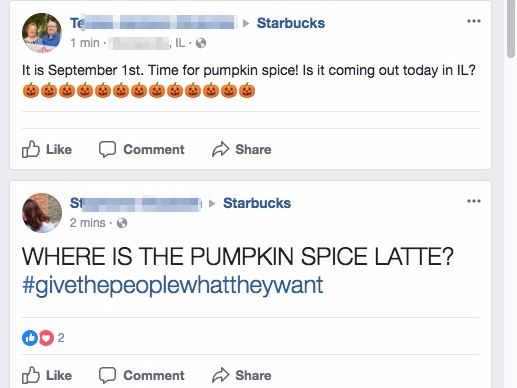Viewport: 517px width, 388px height.
Task: Share the September 1st pumpkin spice post
Action: point(242,149)
